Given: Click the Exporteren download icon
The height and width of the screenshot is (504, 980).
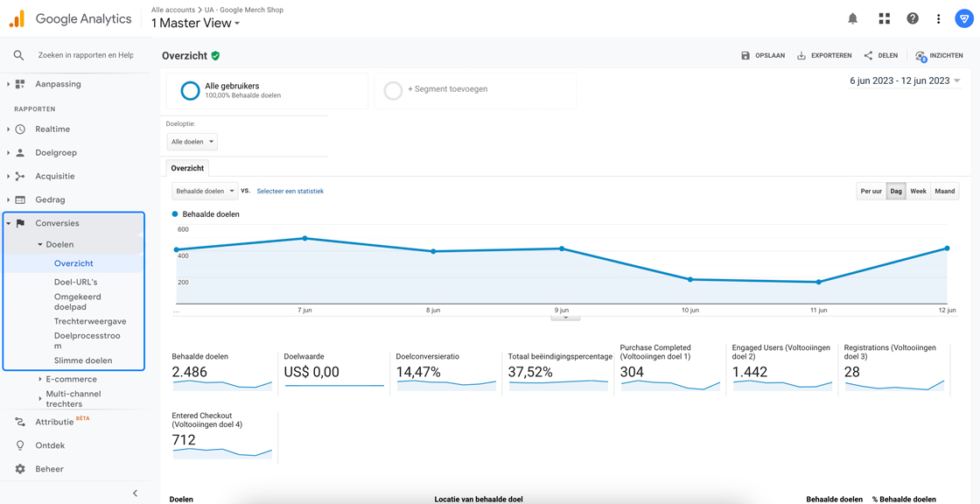Looking at the screenshot, I should point(801,56).
